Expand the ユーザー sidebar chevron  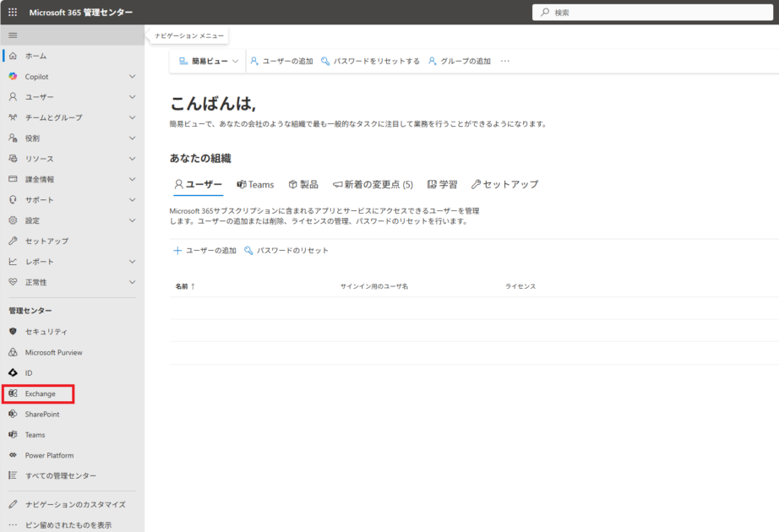tap(132, 97)
